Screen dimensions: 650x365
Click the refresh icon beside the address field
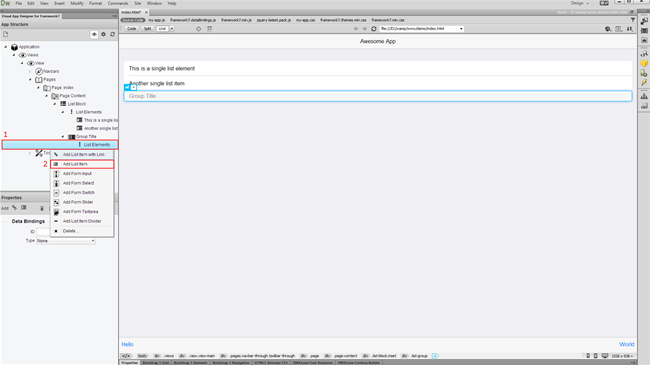[374, 29]
